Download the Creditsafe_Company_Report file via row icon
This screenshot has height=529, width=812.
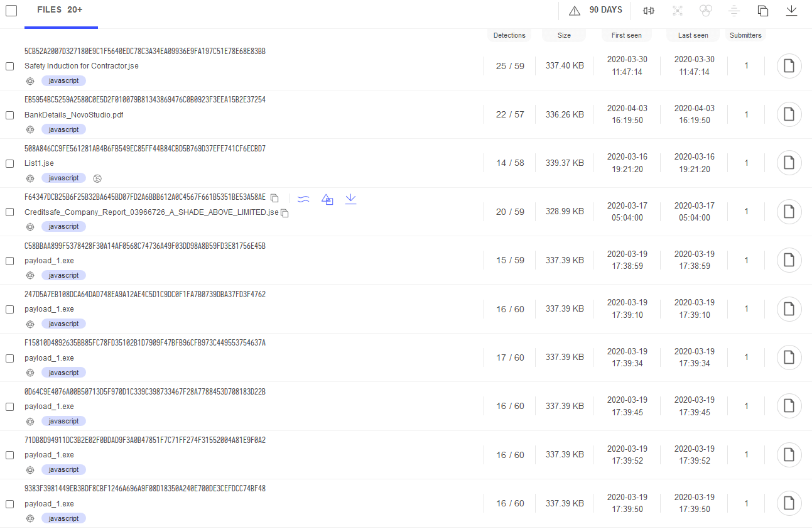click(351, 199)
